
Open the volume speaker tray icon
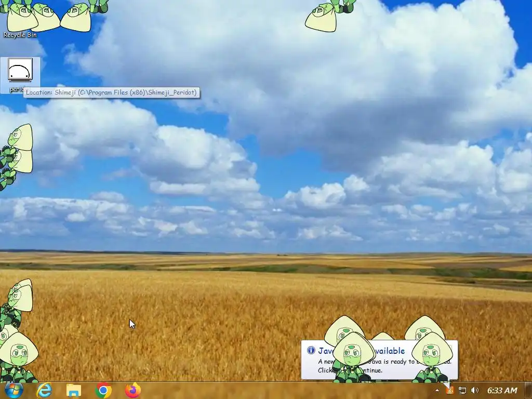click(475, 391)
